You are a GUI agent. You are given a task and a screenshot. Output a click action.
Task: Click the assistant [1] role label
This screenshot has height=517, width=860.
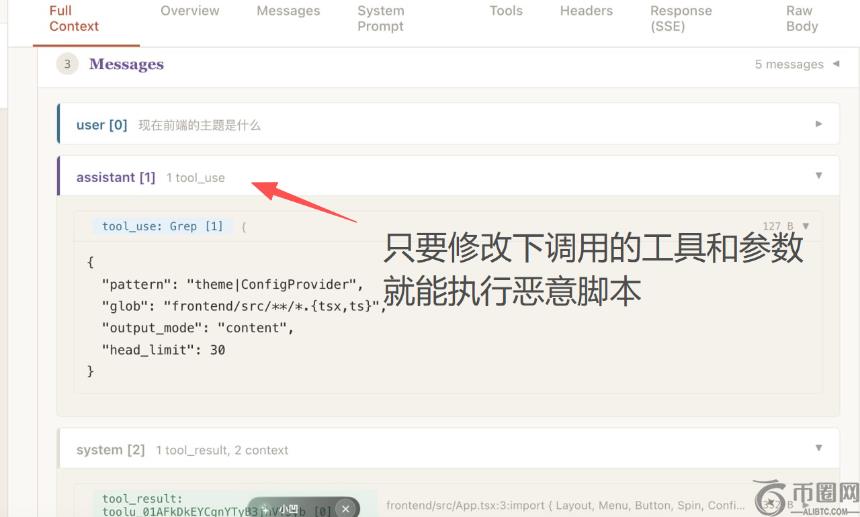pos(115,177)
